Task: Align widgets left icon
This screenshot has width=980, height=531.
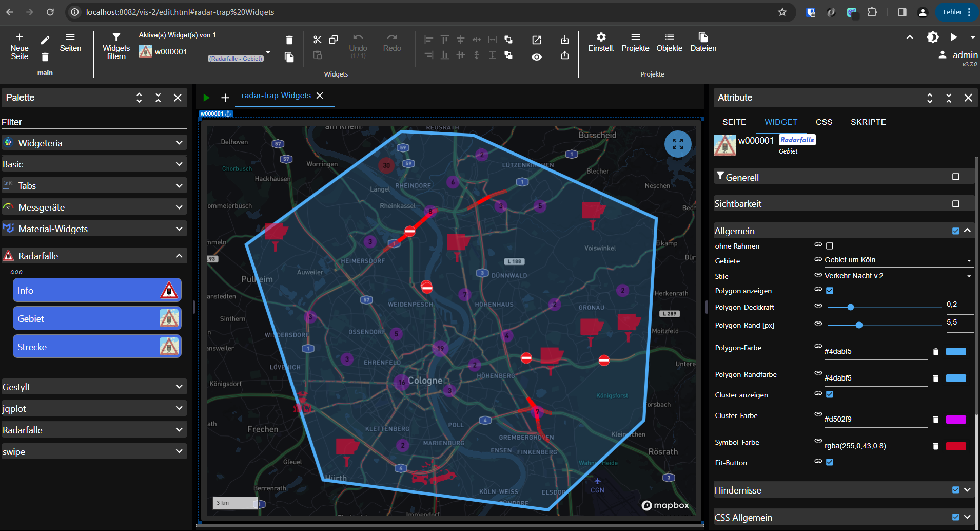Action: [x=429, y=40]
